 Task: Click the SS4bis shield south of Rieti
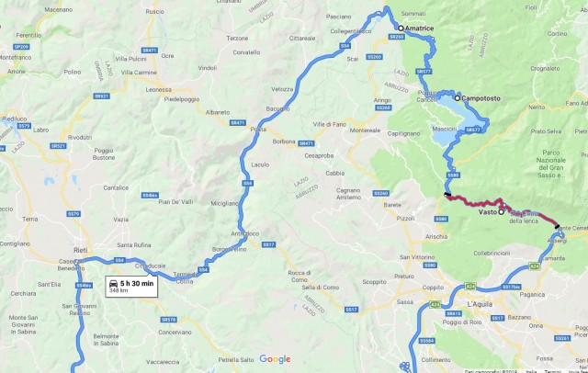click(84, 286)
